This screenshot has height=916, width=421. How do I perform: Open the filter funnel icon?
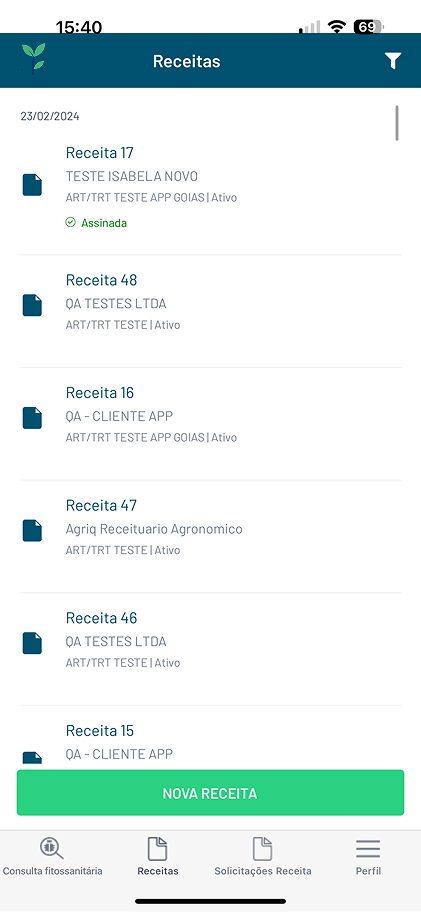pyautogui.click(x=393, y=61)
